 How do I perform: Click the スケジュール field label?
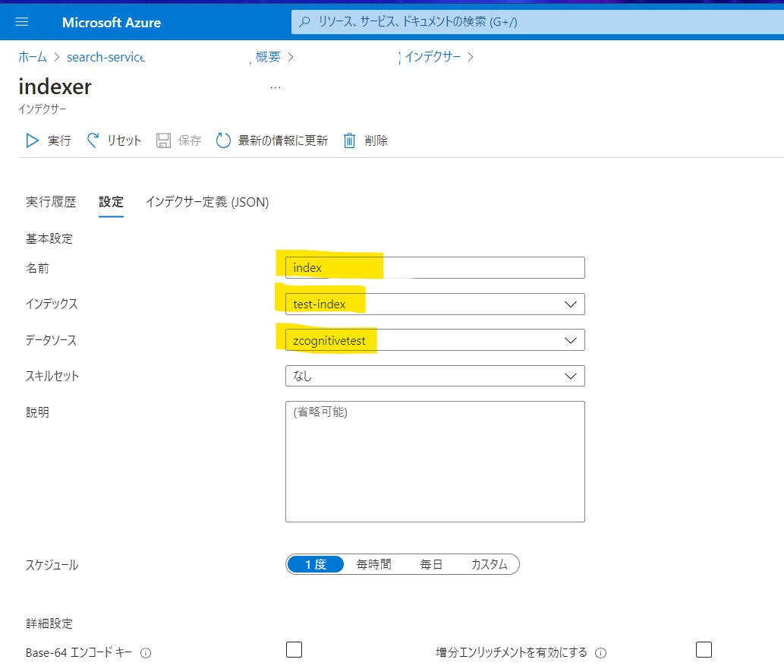tap(52, 565)
